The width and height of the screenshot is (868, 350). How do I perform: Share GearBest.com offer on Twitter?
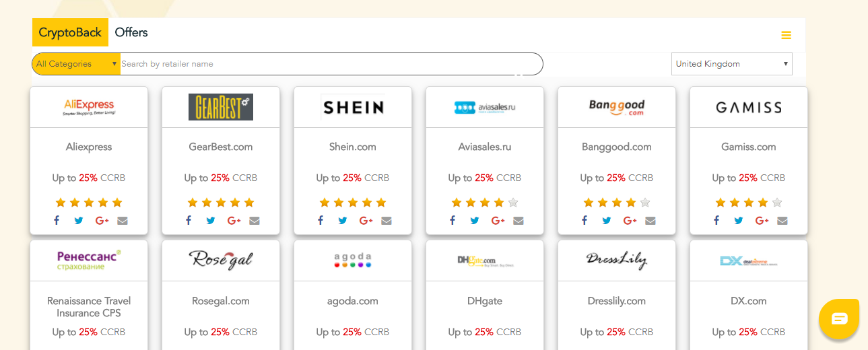pyautogui.click(x=211, y=220)
